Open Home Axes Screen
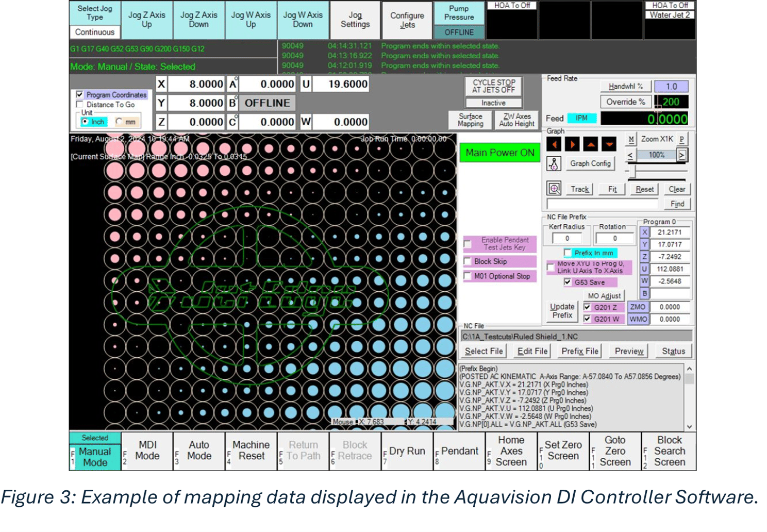 [x=511, y=451]
